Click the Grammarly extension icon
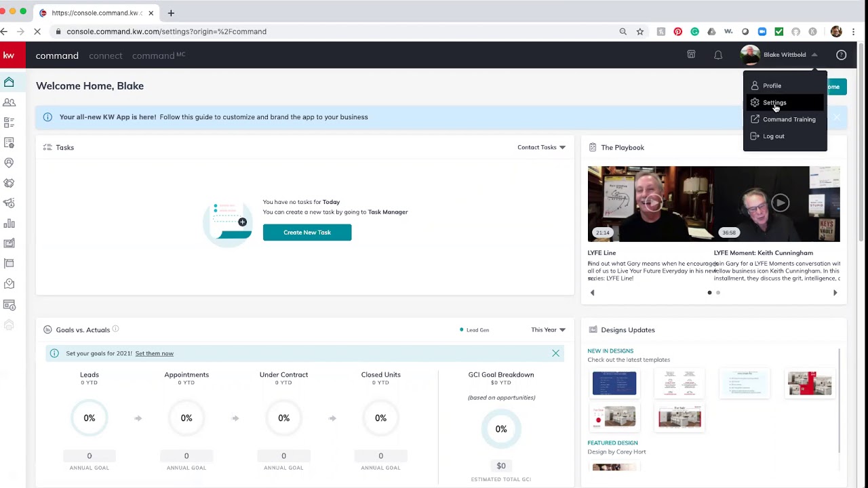 pyautogui.click(x=694, y=32)
